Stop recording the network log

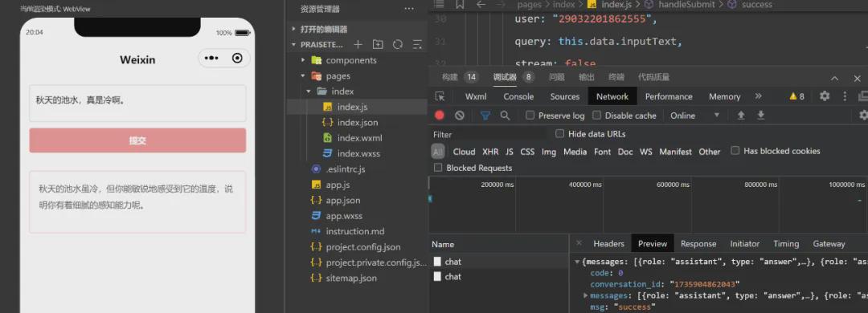point(440,116)
